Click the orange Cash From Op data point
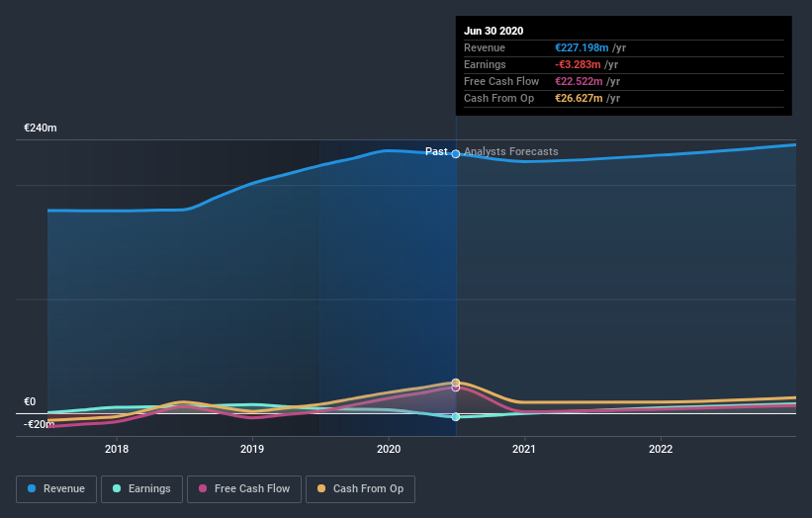The width and height of the screenshot is (812, 518). 456,383
